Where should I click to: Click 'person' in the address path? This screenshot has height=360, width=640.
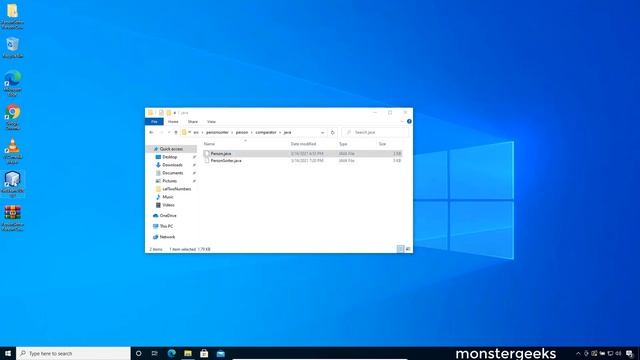[x=242, y=132]
